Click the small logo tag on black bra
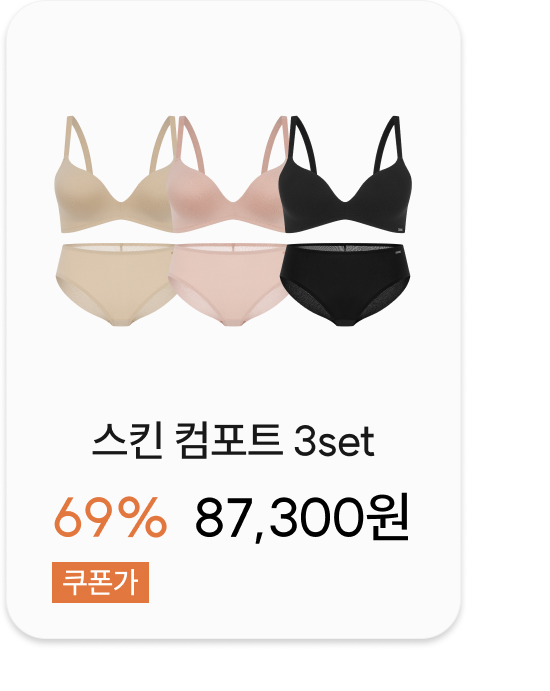Viewport: 550px width, 691px height. 399,228
